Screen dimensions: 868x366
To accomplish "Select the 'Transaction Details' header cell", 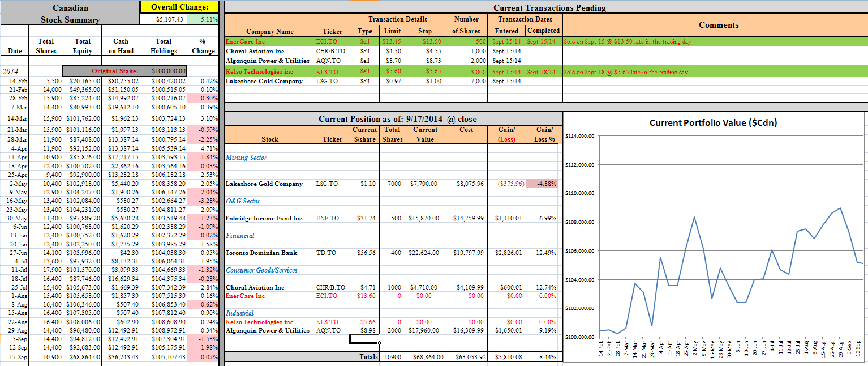I will (398, 19).
